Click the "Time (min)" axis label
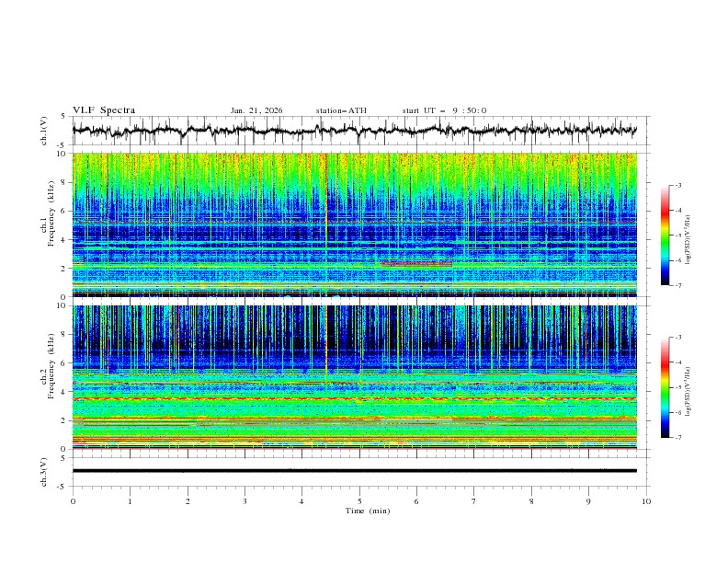The height and width of the screenshot is (563, 728). [x=368, y=511]
